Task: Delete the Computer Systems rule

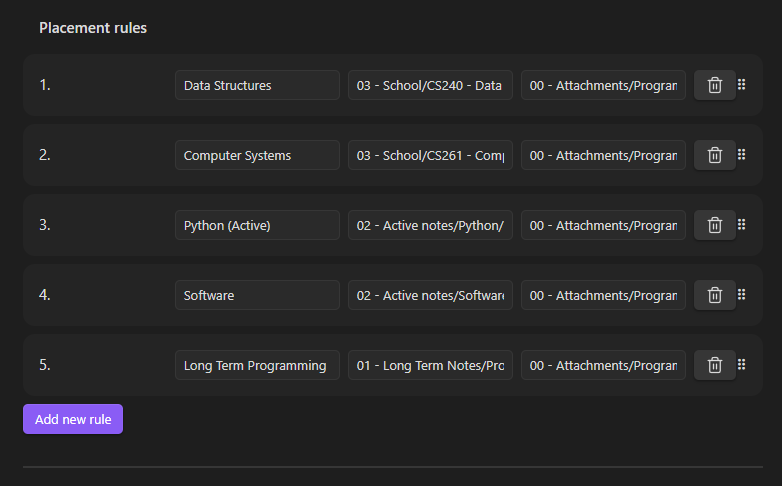Action: [714, 155]
